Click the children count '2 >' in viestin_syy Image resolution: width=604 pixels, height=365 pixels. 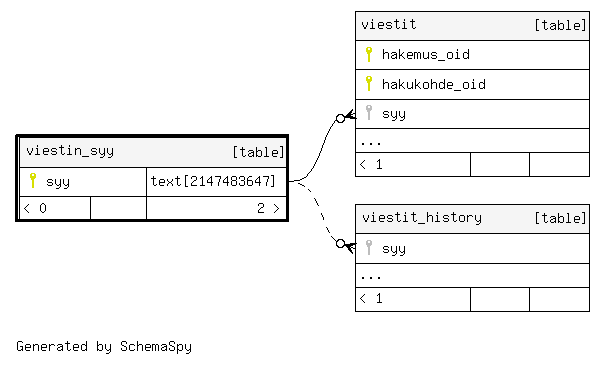(268, 208)
